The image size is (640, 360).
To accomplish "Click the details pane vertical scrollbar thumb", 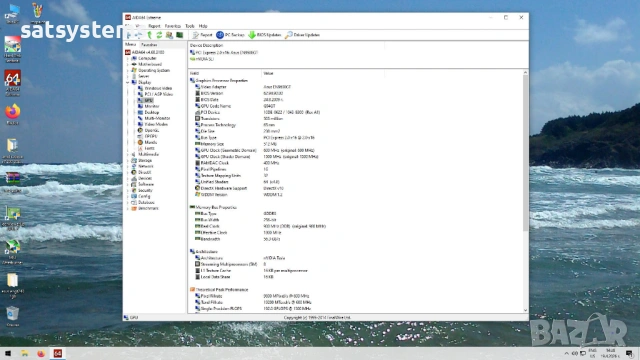I will 525,153.
